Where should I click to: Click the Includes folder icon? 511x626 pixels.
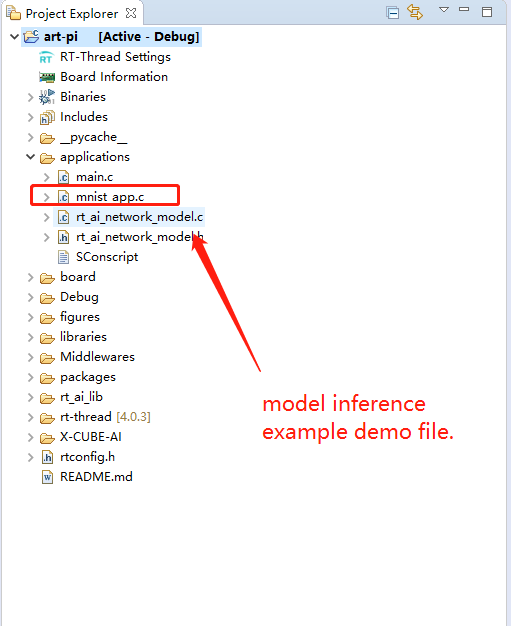(47, 117)
